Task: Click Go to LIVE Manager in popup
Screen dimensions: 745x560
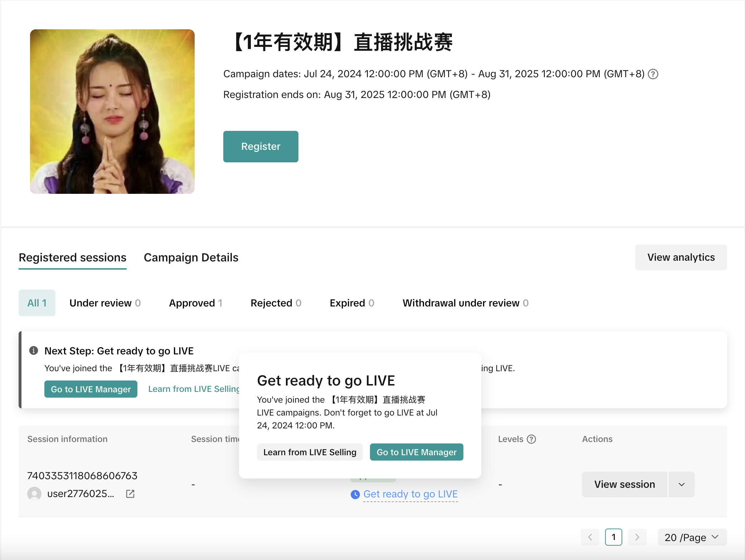Action: [x=416, y=452]
